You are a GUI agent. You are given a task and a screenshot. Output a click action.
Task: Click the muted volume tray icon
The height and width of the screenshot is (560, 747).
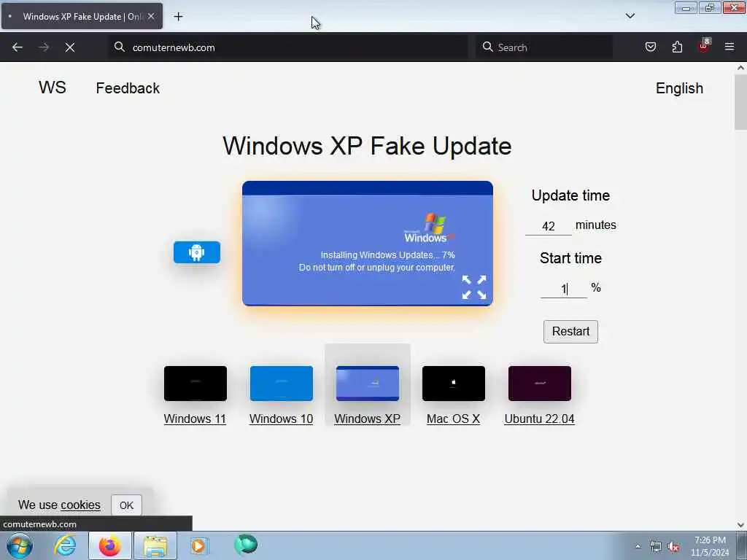coord(673,547)
